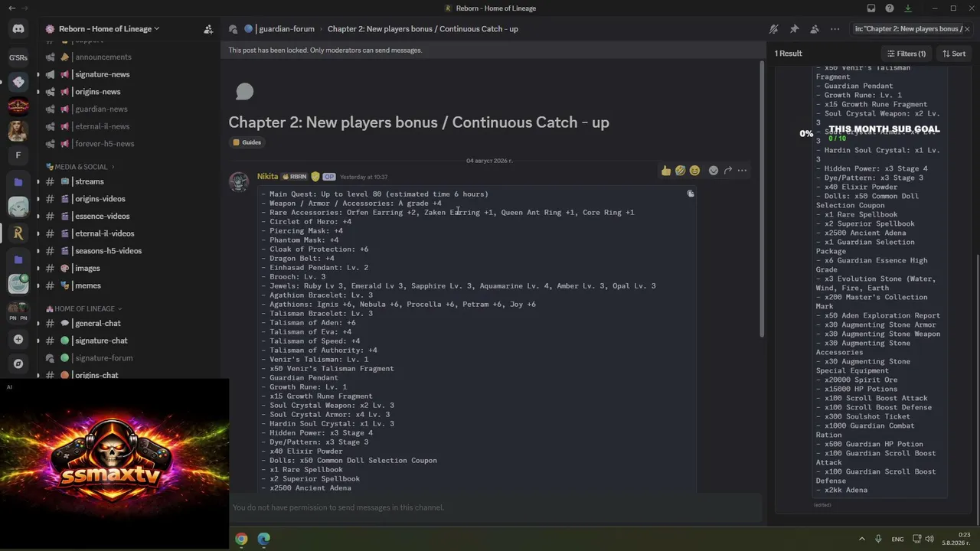Open Microsoft Edge from the taskbar
The image size is (980, 551).
click(x=264, y=539)
